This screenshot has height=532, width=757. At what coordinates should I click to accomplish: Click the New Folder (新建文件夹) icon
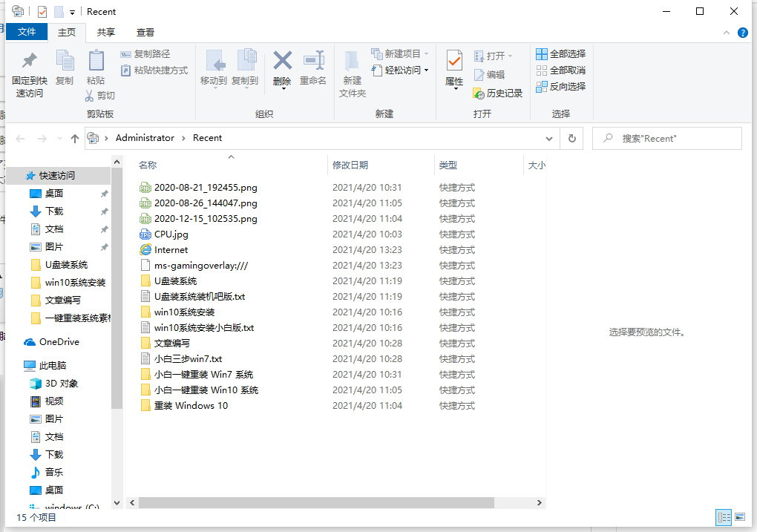pos(352,70)
